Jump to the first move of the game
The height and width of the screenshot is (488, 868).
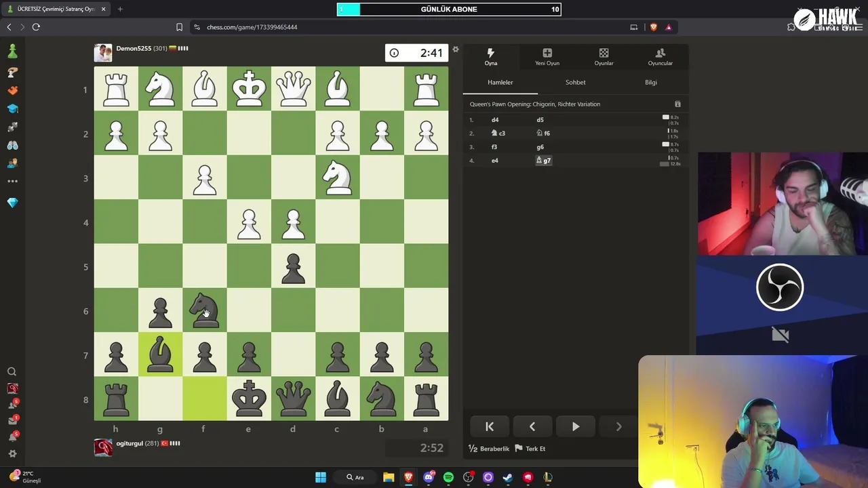490,427
